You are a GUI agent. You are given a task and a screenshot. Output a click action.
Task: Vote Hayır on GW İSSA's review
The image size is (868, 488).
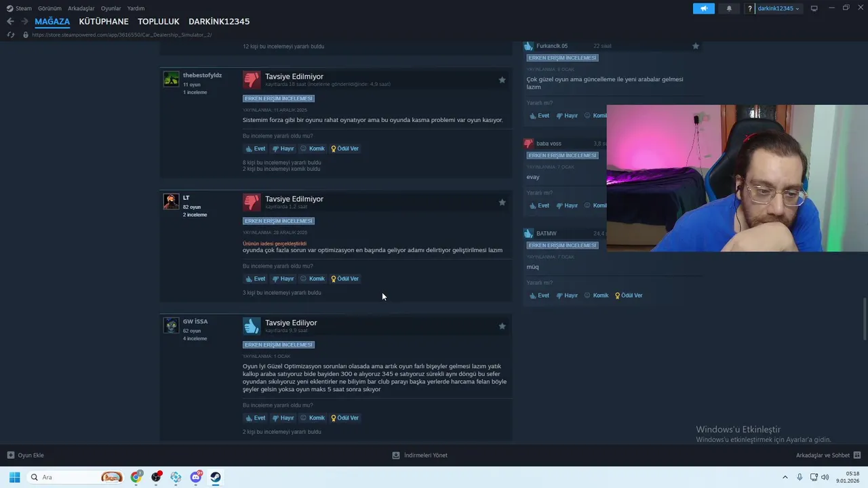point(283,418)
